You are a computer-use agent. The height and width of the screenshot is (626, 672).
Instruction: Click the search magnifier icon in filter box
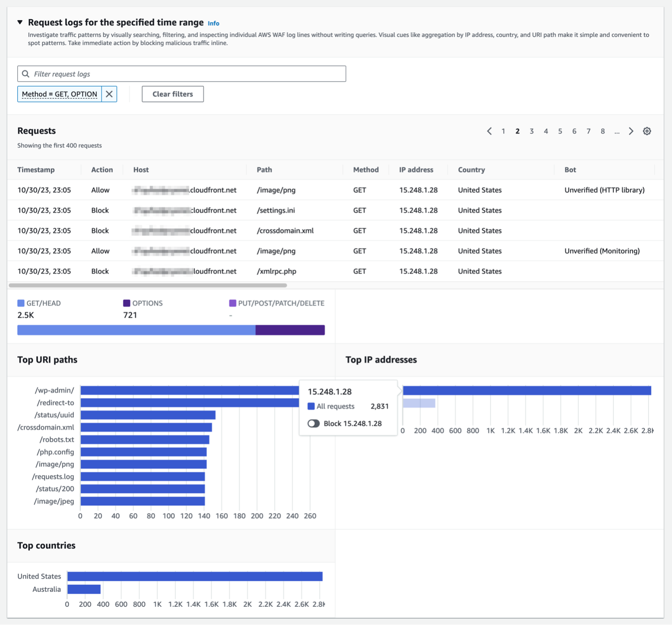point(26,74)
